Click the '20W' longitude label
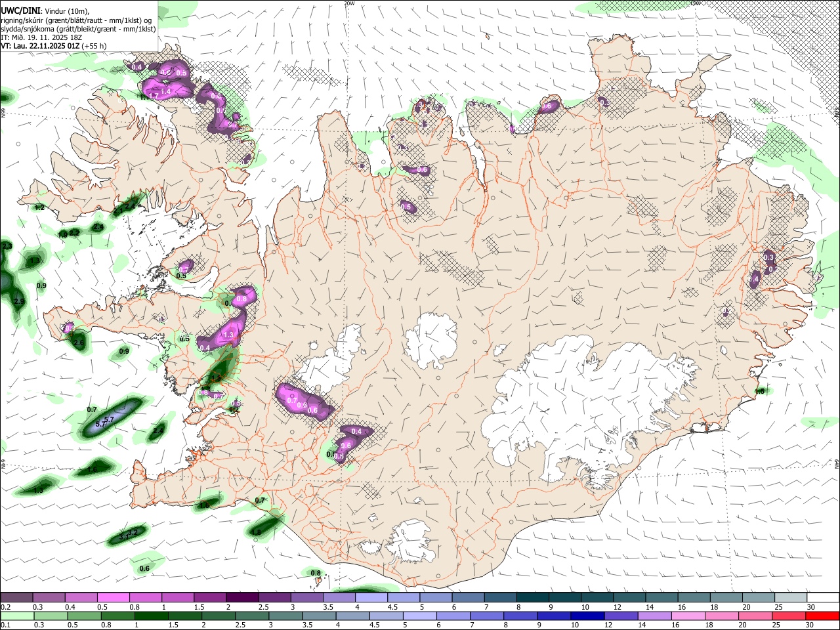Viewport: 840px width, 630px height. click(349, 3)
